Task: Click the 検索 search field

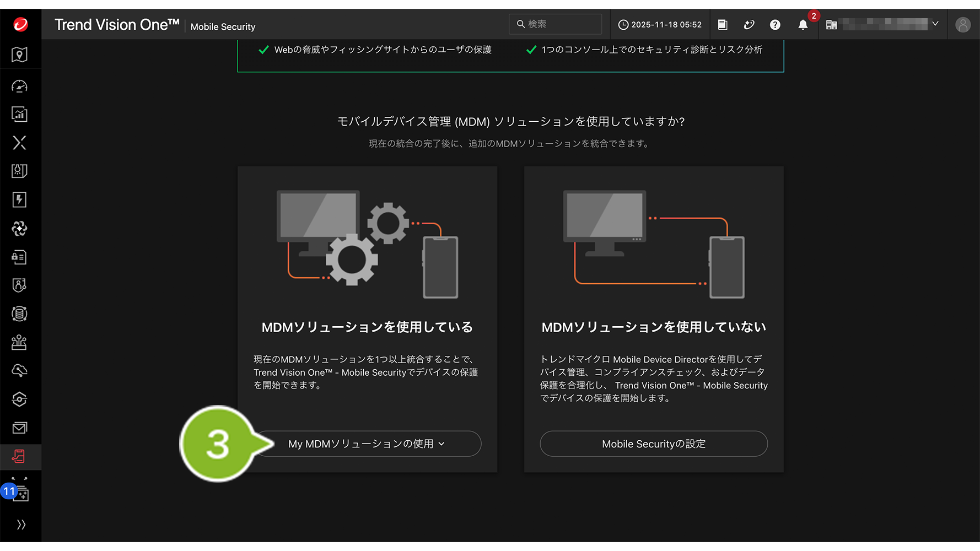Action: [557, 24]
